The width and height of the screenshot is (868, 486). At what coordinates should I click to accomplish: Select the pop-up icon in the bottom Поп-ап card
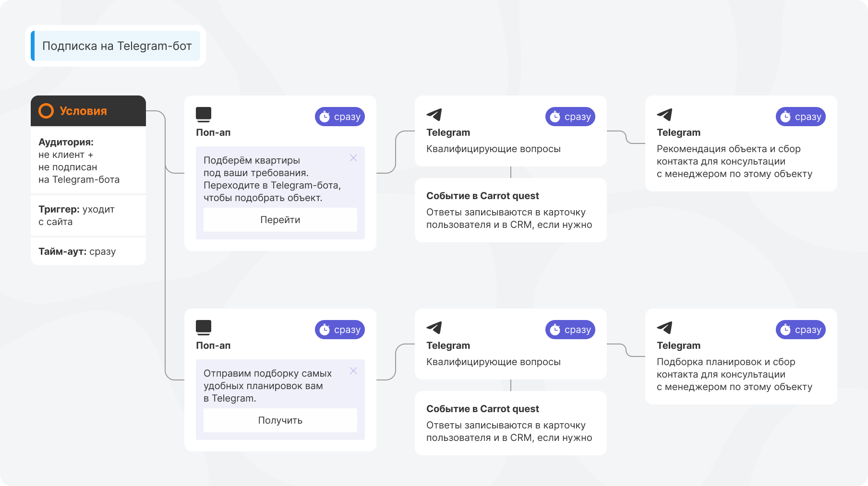204,328
